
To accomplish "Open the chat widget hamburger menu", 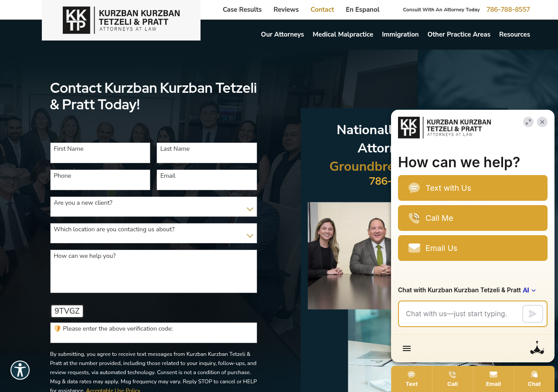I will (x=407, y=348).
